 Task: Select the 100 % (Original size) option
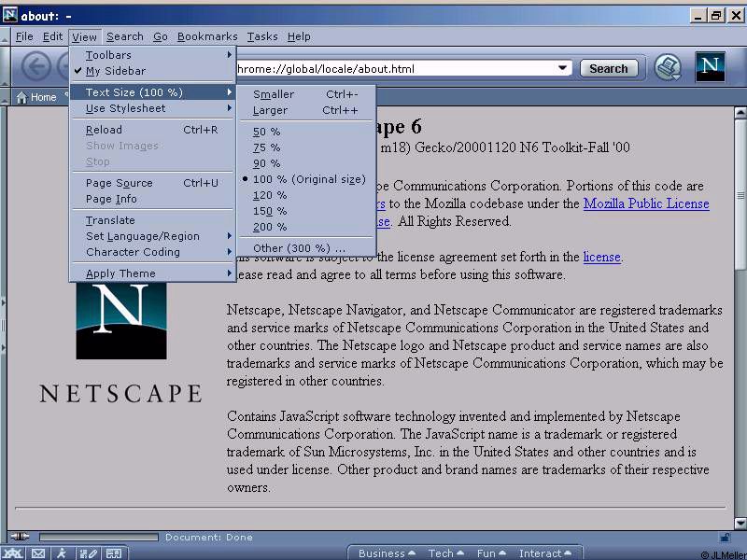tap(307, 179)
